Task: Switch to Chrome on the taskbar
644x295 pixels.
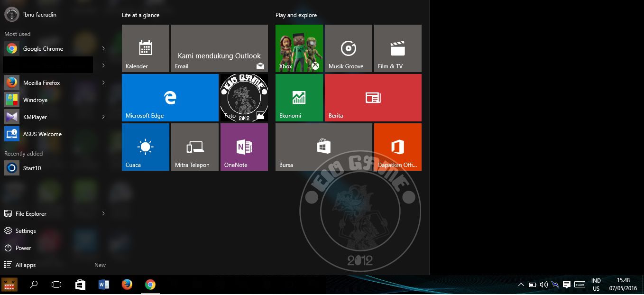Action: tap(150, 285)
